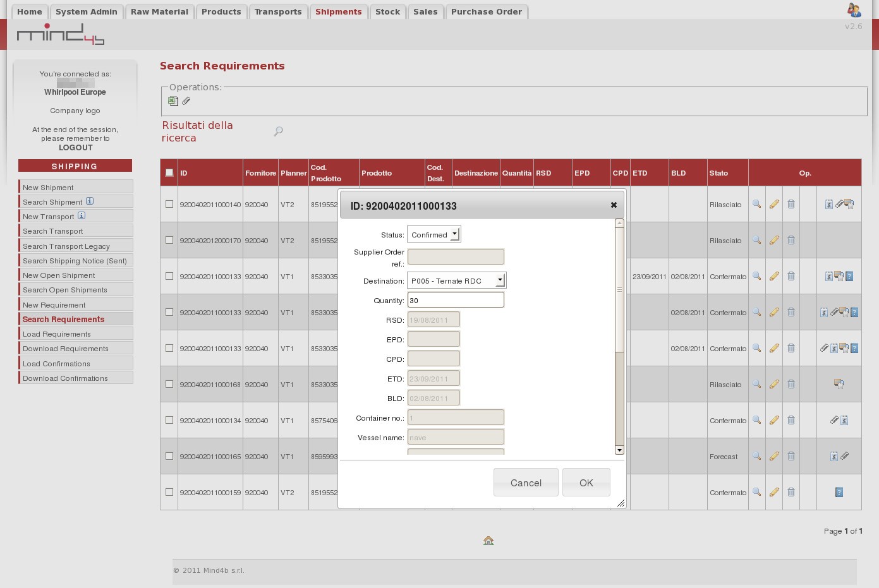
Task: Click the Excel export icon in Operations
Action: pyautogui.click(x=173, y=101)
